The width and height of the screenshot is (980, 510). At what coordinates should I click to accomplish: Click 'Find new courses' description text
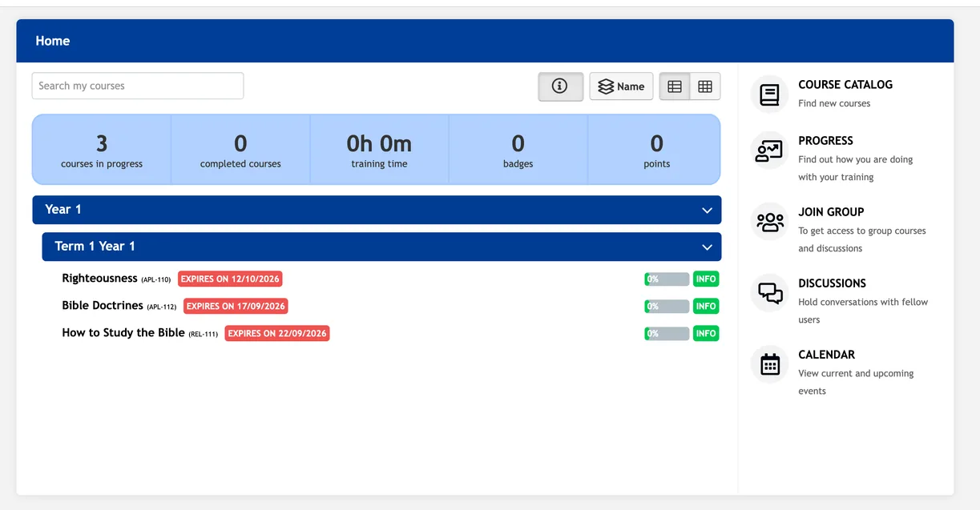(834, 103)
